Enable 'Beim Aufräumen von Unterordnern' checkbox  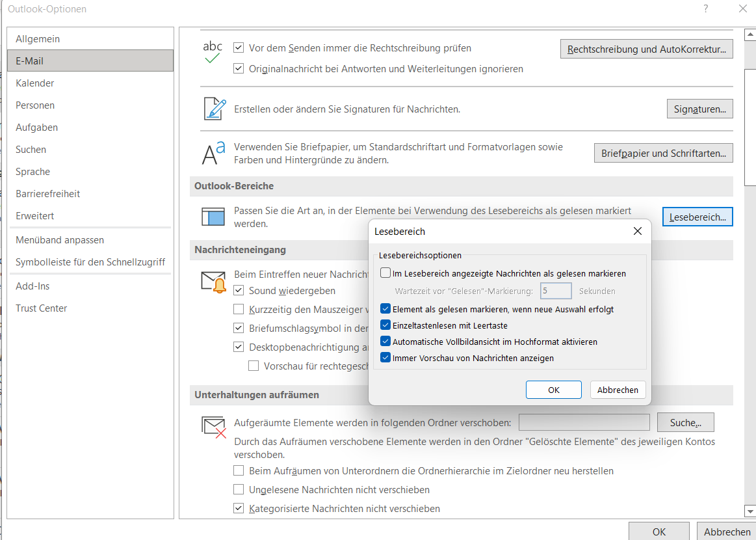point(238,470)
